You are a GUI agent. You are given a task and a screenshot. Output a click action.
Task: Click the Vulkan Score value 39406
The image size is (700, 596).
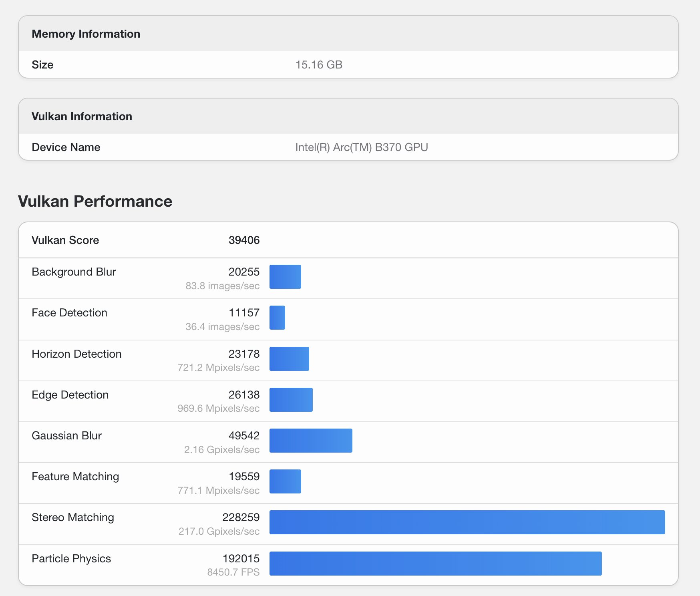tap(244, 240)
